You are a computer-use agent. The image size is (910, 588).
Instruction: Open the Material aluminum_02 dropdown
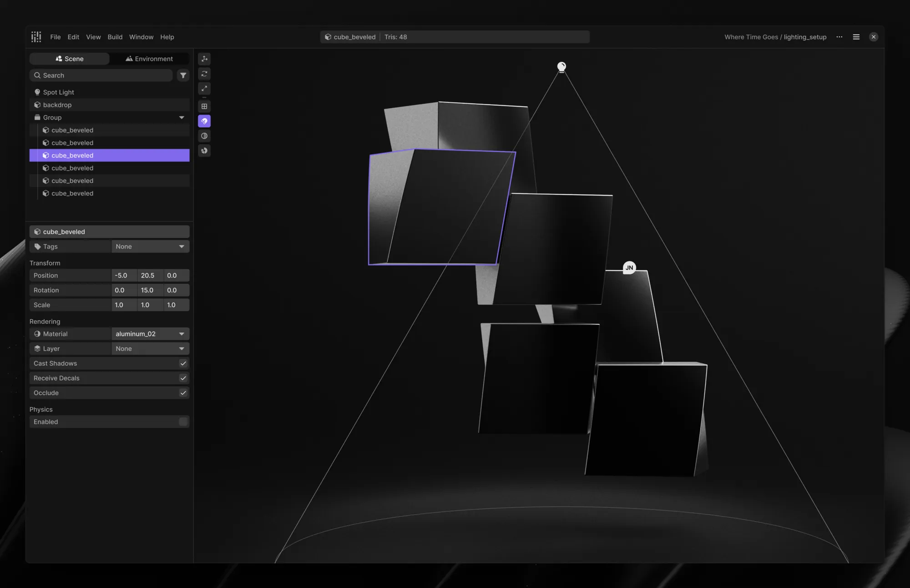150,334
